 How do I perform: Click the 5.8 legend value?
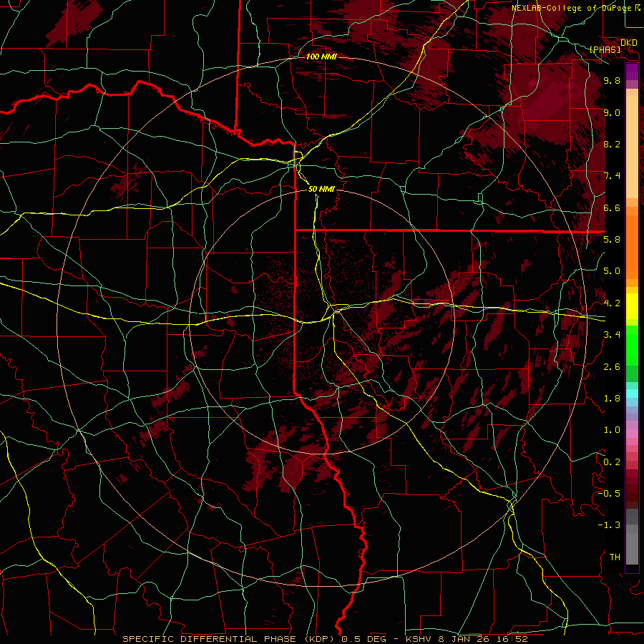pos(612,240)
